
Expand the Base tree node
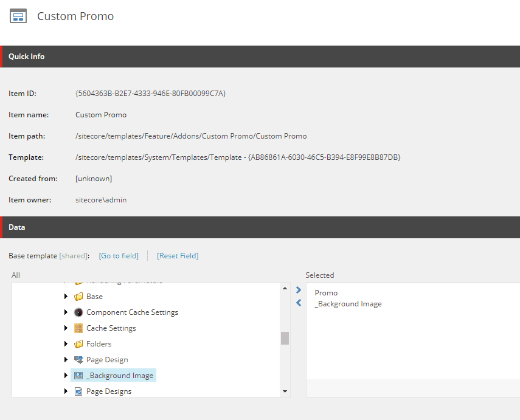66,297
